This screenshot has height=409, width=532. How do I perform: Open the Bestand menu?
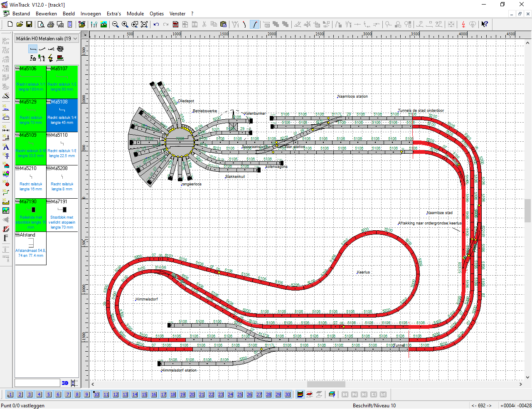click(21, 14)
